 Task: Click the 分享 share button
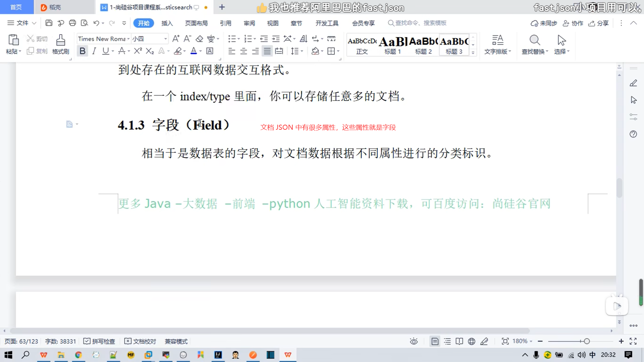pos(599,23)
